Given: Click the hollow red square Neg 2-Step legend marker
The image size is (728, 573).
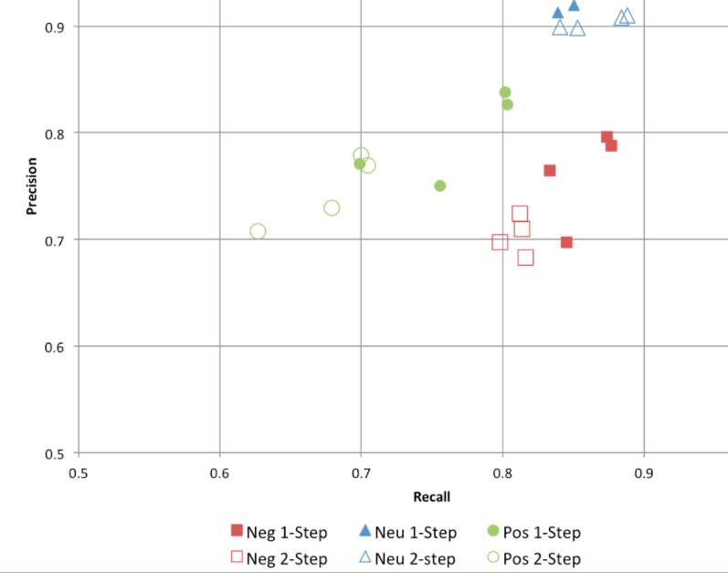Looking at the screenshot, I should (237, 558).
